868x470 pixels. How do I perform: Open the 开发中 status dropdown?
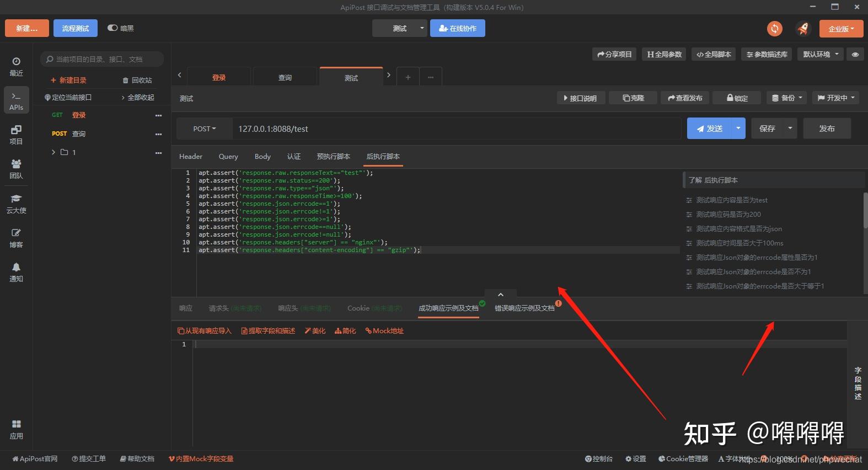pyautogui.click(x=836, y=98)
